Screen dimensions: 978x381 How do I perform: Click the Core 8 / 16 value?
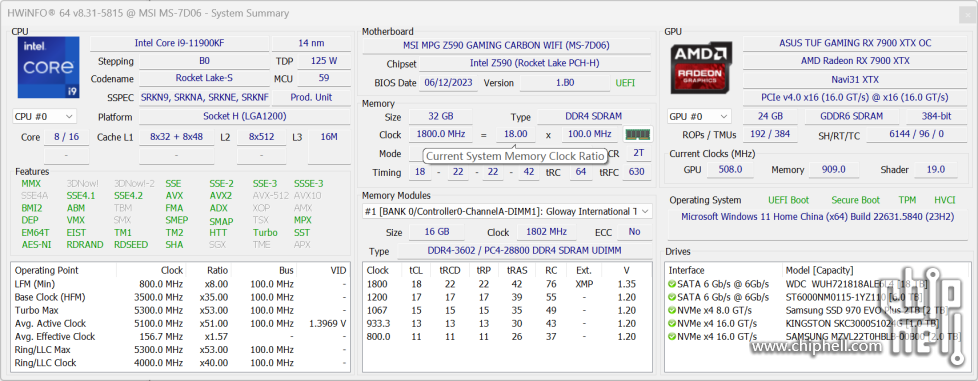coord(67,137)
